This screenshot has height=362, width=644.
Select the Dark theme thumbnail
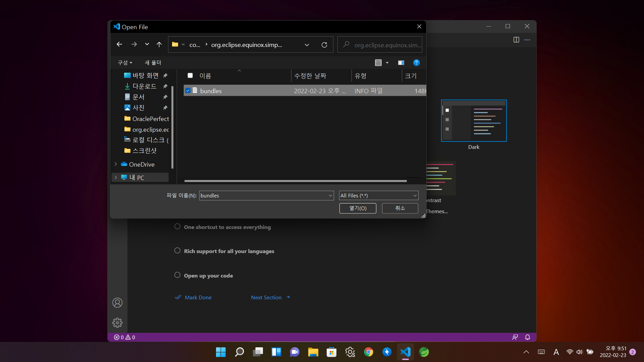coord(474,121)
